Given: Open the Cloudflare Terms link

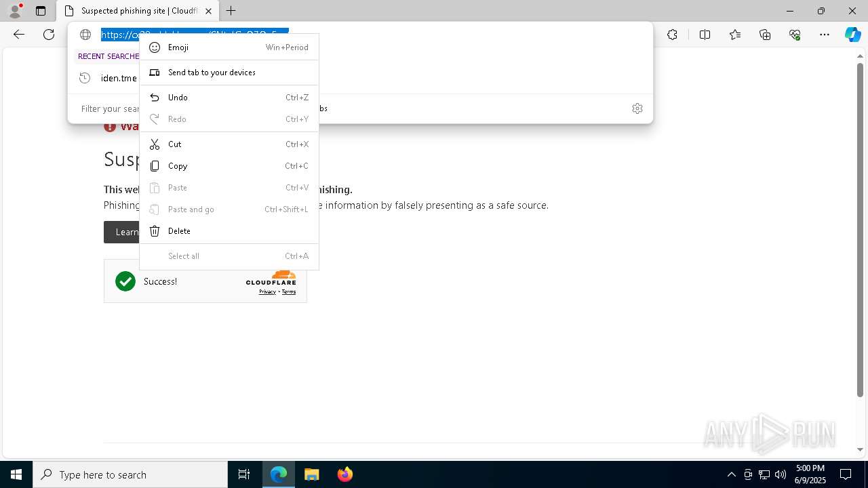Looking at the screenshot, I should coord(289,291).
